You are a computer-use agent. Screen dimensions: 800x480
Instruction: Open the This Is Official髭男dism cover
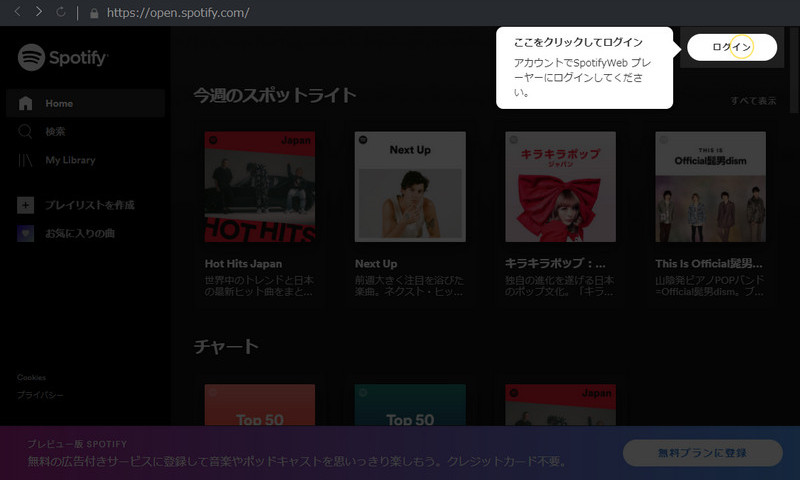[710, 187]
